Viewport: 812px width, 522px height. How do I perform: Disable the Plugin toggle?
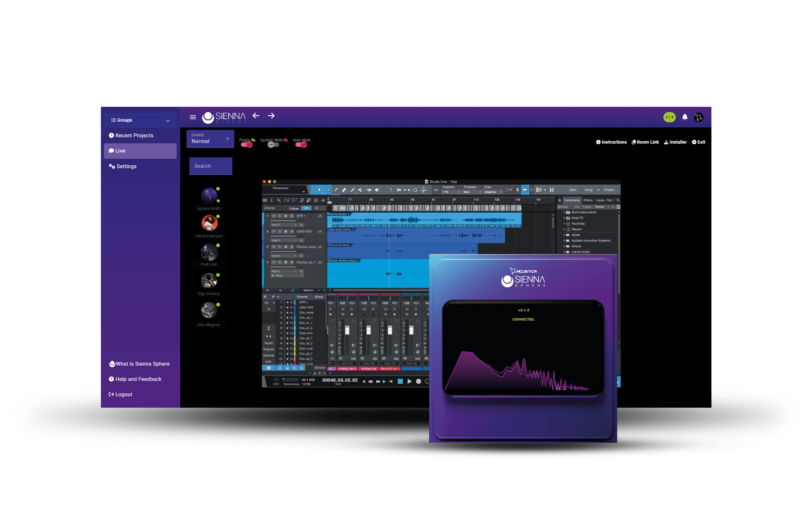[x=246, y=145]
